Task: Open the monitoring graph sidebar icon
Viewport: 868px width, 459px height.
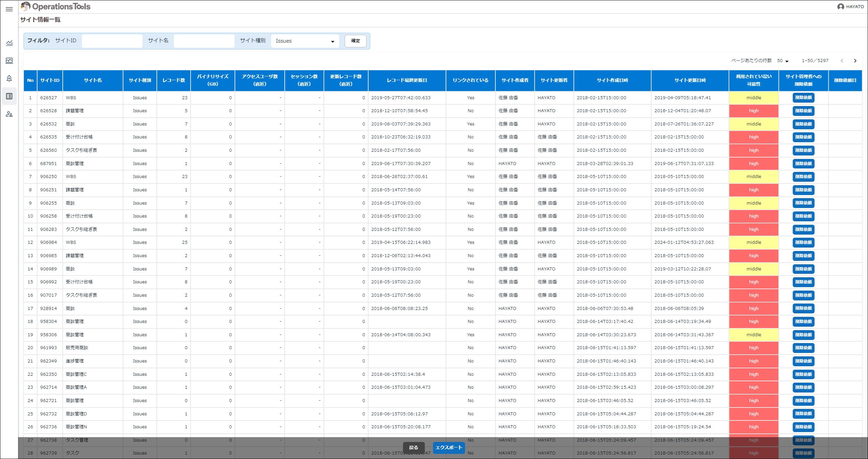Action: pos(9,61)
